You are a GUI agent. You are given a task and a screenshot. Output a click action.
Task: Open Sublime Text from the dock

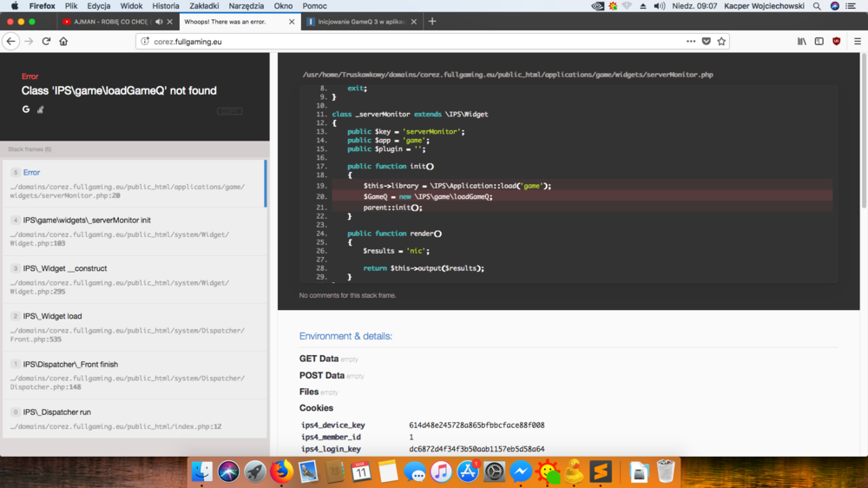(601, 472)
